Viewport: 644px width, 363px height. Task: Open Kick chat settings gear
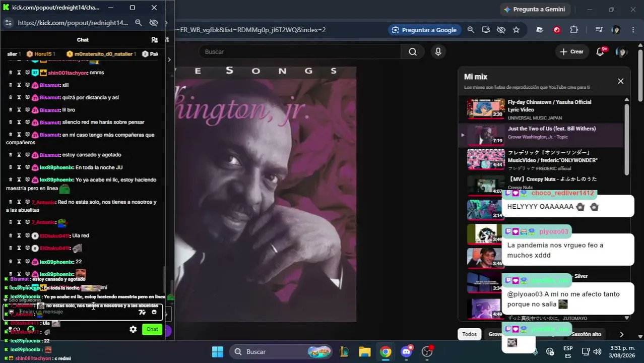pyautogui.click(x=133, y=329)
